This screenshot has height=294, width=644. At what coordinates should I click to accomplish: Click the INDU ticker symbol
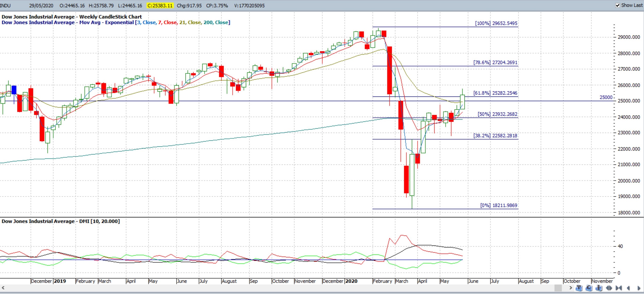[5, 6]
